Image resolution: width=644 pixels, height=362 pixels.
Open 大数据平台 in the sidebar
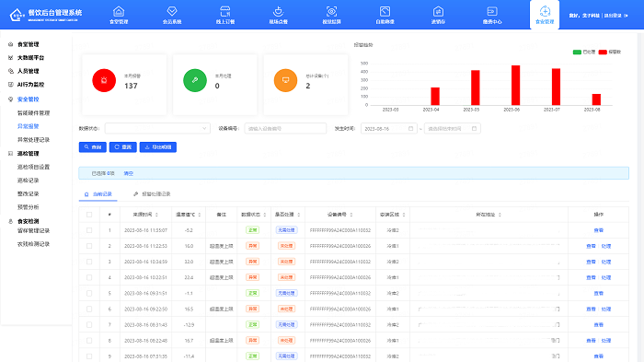pyautogui.click(x=30, y=58)
